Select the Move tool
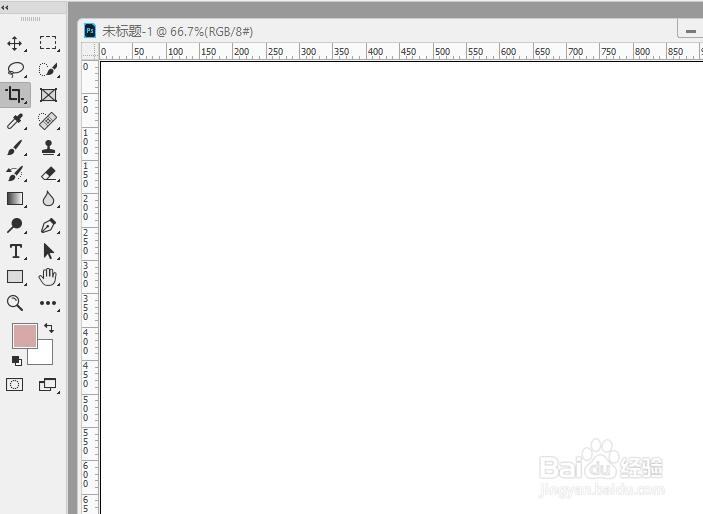 [15, 44]
